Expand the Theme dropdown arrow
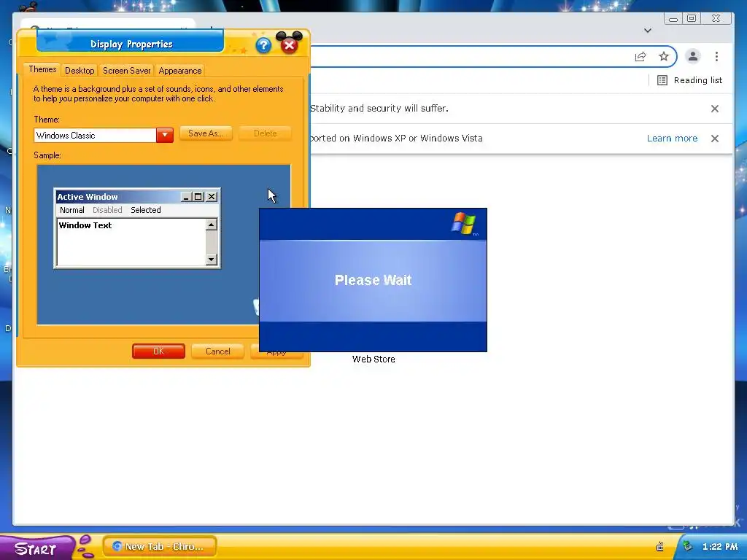Viewport: 747px width, 560px height. [164, 135]
